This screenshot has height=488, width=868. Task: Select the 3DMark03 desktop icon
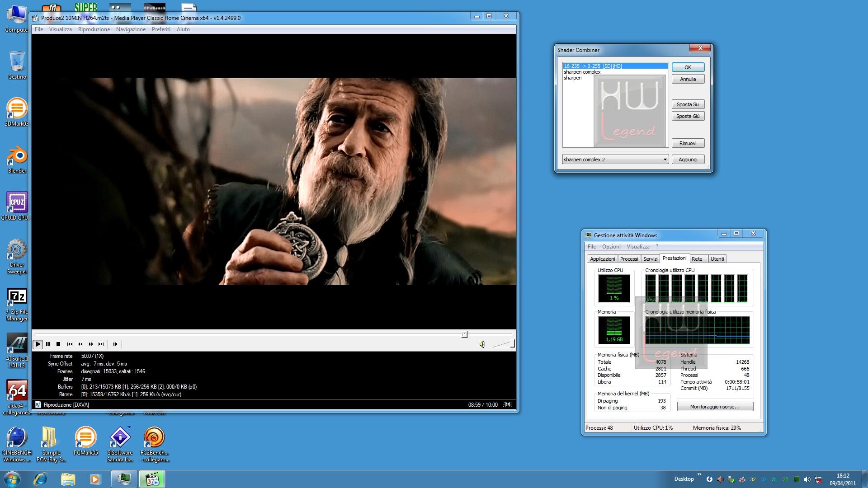(17, 112)
